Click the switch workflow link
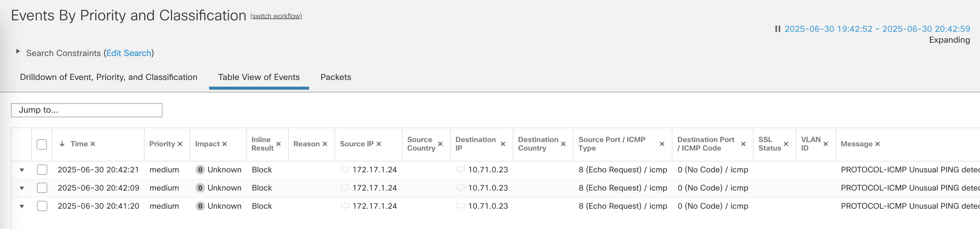 [x=276, y=16]
